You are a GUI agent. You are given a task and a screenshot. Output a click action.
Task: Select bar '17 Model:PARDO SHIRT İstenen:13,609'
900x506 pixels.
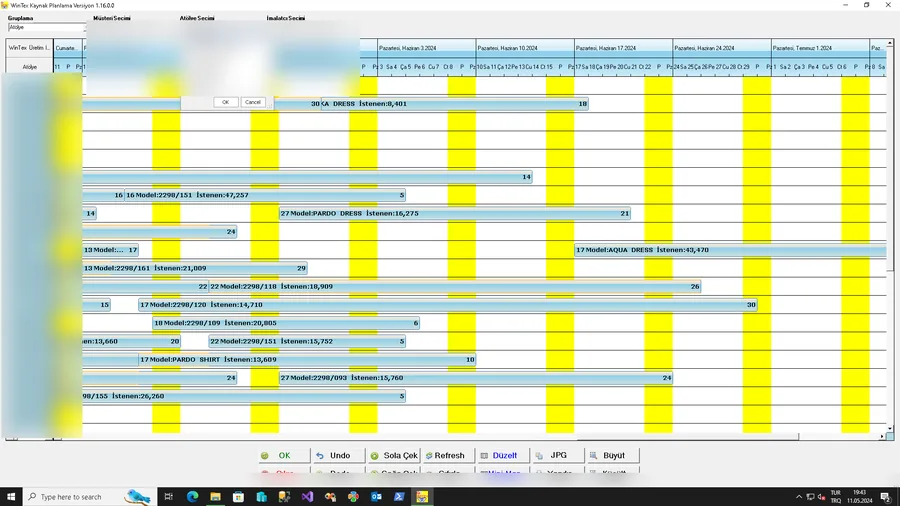pyautogui.click(x=307, y=360)
